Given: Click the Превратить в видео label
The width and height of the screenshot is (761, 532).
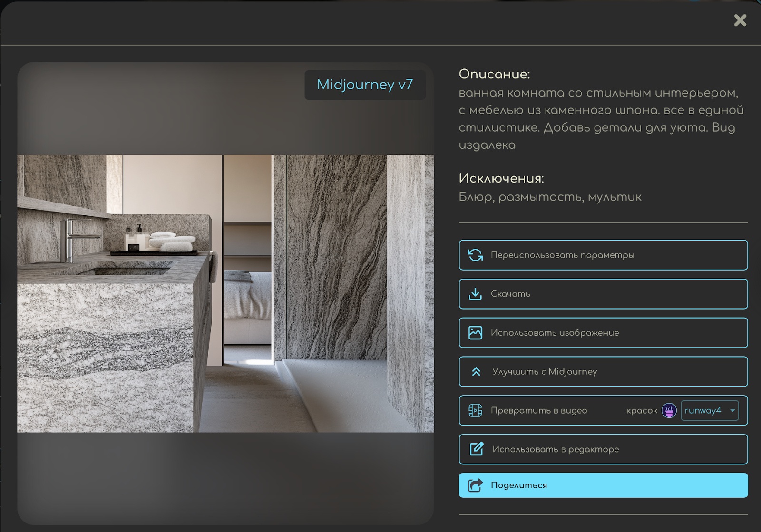Looking at the screenshot, I should click(x=539, y=410).
